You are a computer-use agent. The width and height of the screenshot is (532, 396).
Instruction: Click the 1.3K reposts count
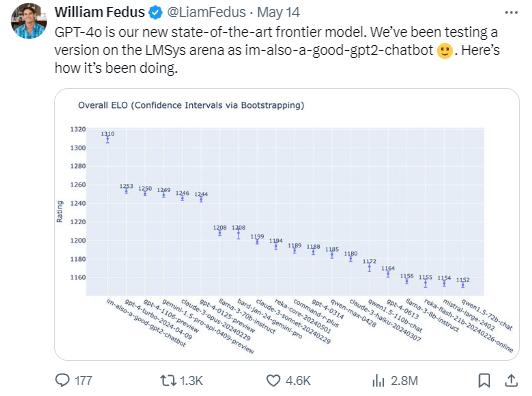coord(191,380)
